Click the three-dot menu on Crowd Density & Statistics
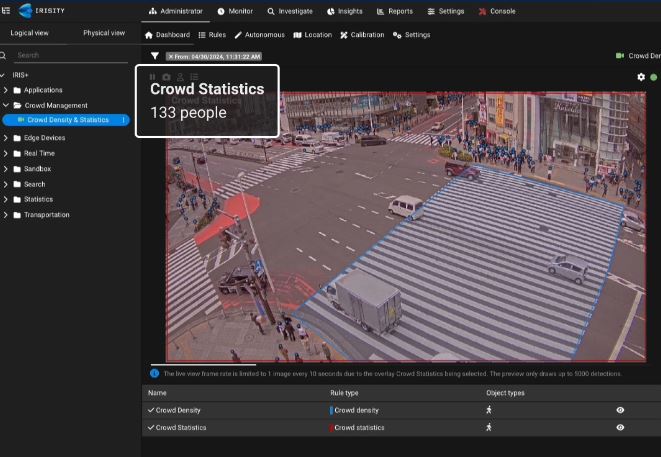Viewport: 661px width, 457px height. pos(124,120)
